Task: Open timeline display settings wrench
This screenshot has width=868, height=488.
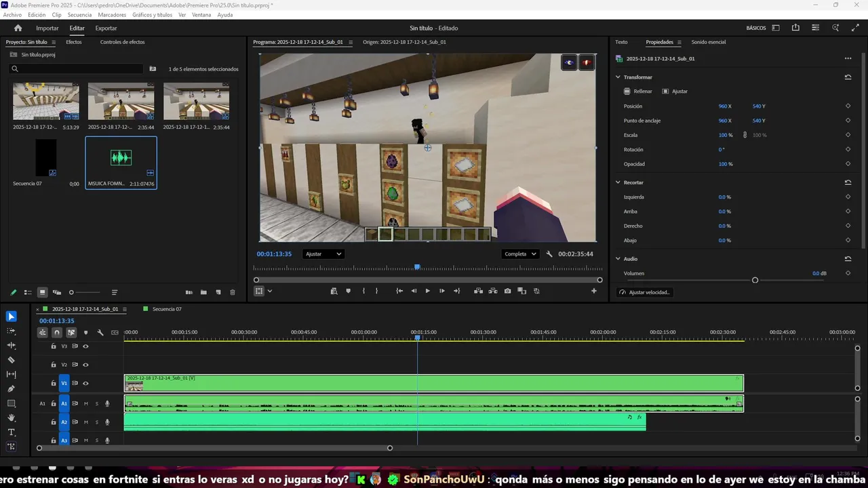Action: (100, 333)
